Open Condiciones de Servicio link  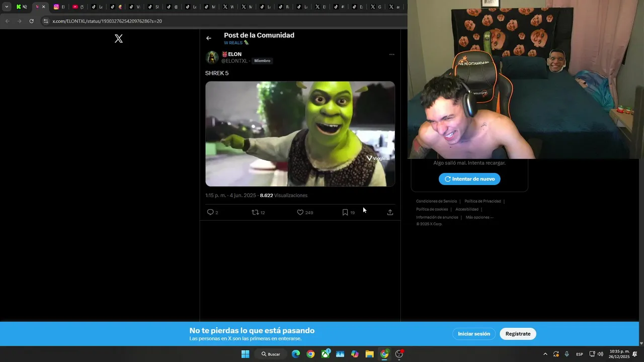tap(436, 201)
